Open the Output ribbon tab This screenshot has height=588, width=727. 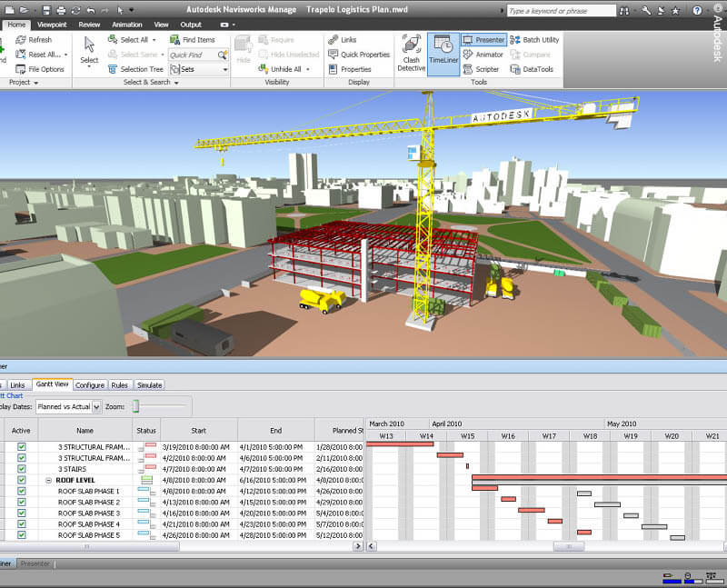[x=191, y=25]
